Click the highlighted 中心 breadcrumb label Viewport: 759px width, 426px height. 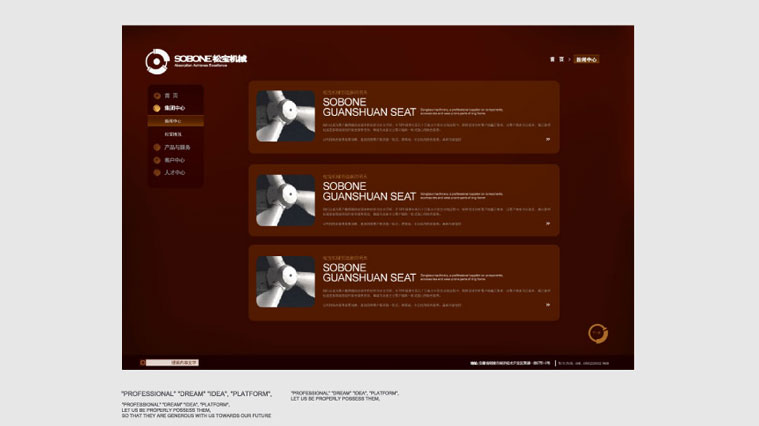coord(586,60)
